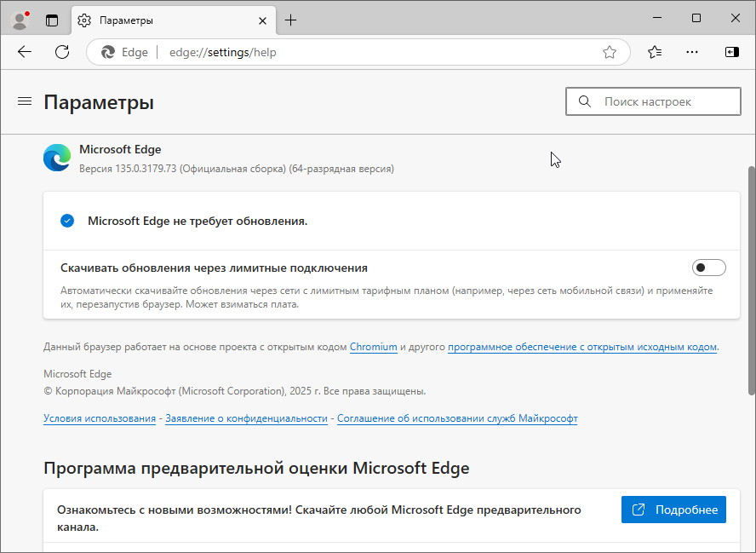Click the profile avatar icon
The width and height of the screenshot is (756, 553).
tap(20, 20)
